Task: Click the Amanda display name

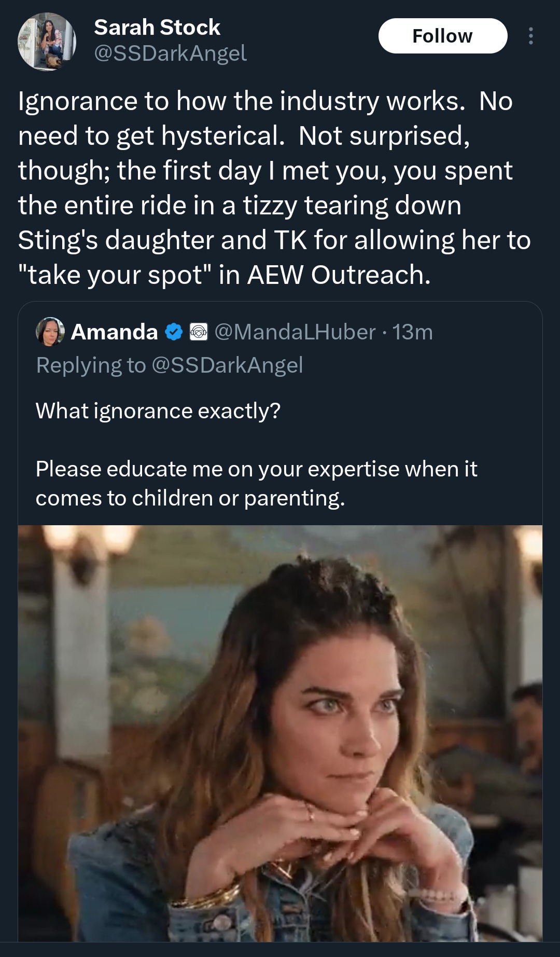Action: (114, 332)
